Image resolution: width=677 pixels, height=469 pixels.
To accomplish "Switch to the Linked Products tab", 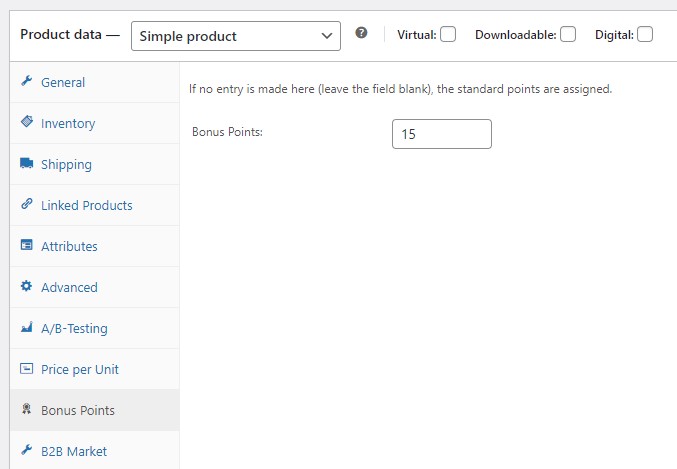I will click(86, 205).
